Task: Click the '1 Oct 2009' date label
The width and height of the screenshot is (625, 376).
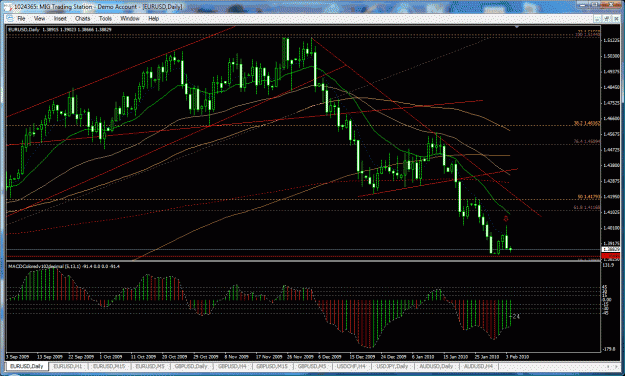Action: 111,356
